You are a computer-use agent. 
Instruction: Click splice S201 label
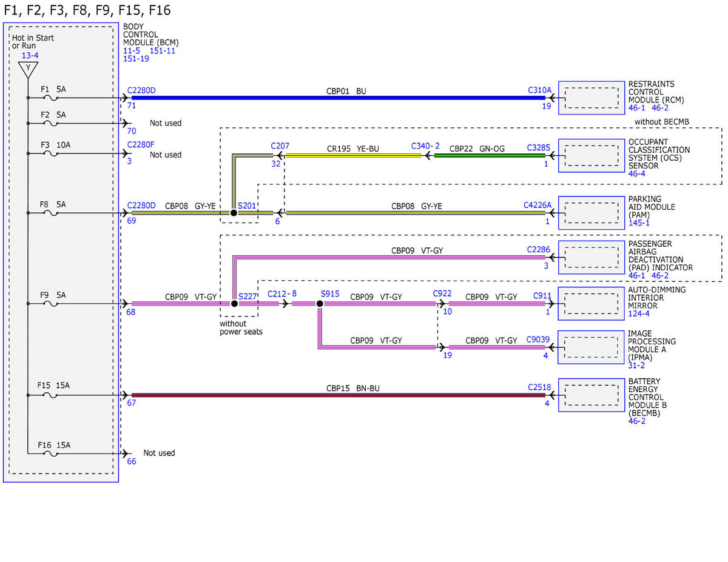(247, 206)
